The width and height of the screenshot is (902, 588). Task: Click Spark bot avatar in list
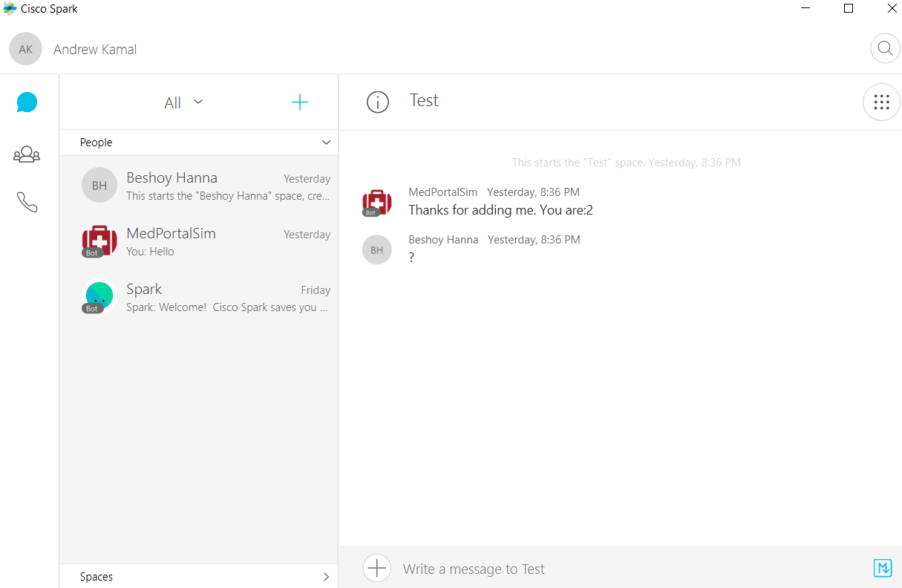[x=99, y=296]
